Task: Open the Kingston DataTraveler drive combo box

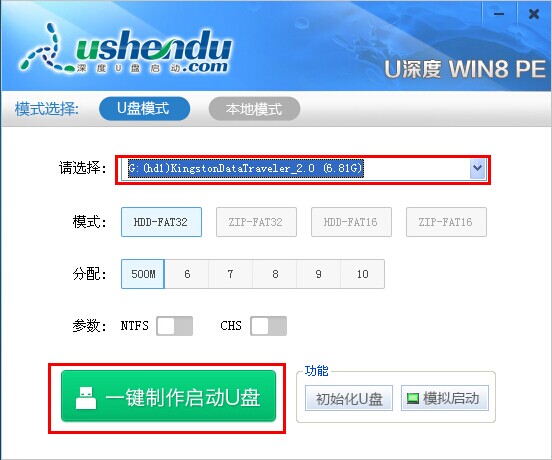Action: (x=303, y=169)
